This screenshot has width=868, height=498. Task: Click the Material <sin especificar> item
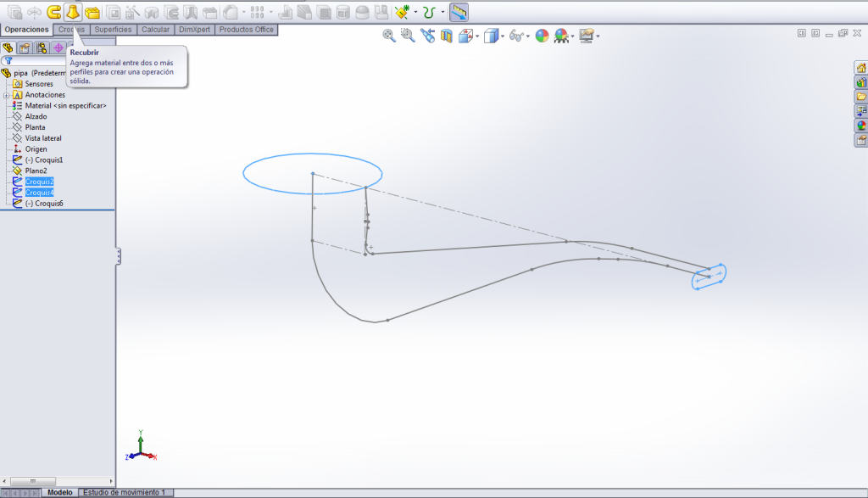click(65, 106)
